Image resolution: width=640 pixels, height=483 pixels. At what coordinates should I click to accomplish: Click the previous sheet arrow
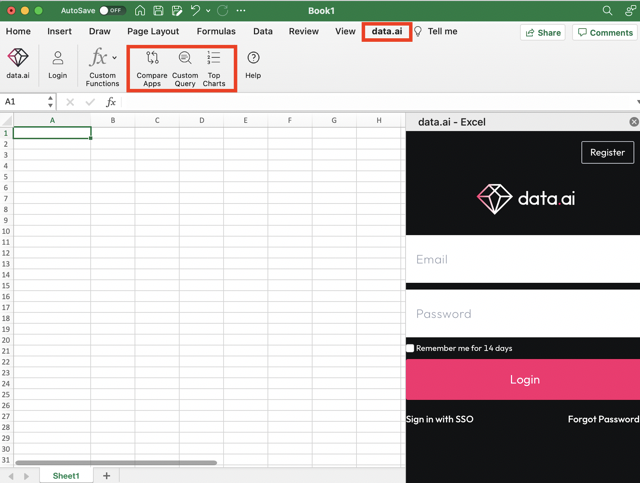(11, 476)
